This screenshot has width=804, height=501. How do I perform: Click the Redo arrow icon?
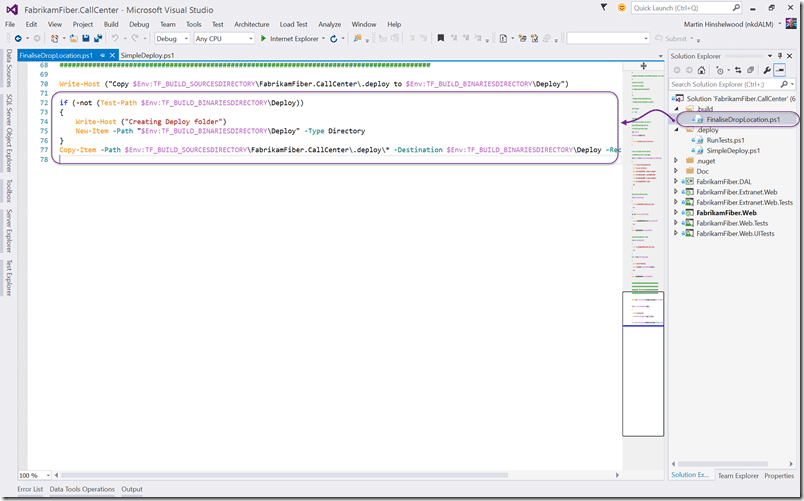[x=135, y=38]
